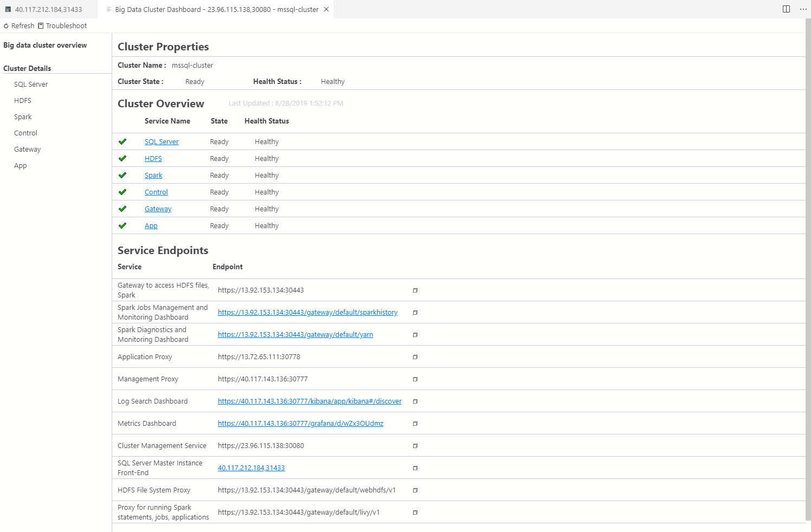The image size is (811, 532).
Task: Click the SQL Server row green checkmark
Action: [123, 141]
